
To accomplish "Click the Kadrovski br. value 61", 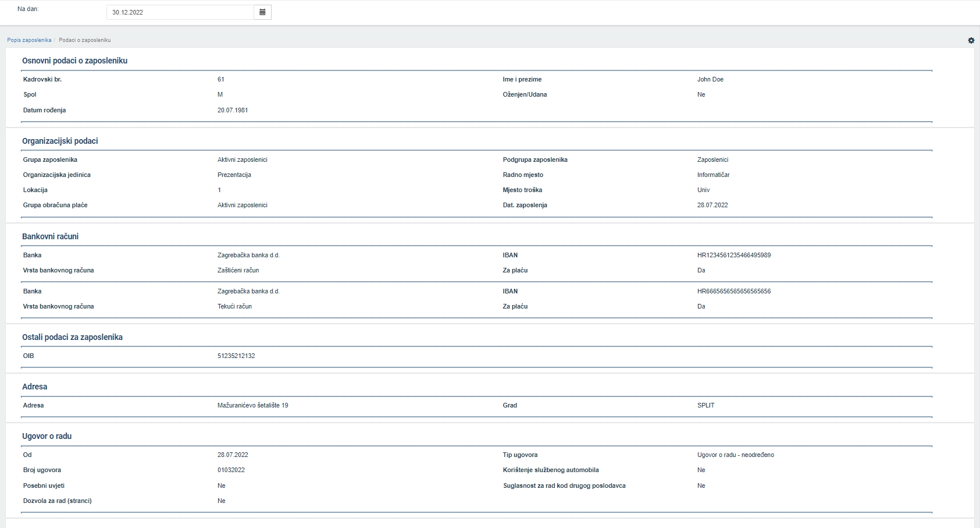I will click(x=221, y=79).
